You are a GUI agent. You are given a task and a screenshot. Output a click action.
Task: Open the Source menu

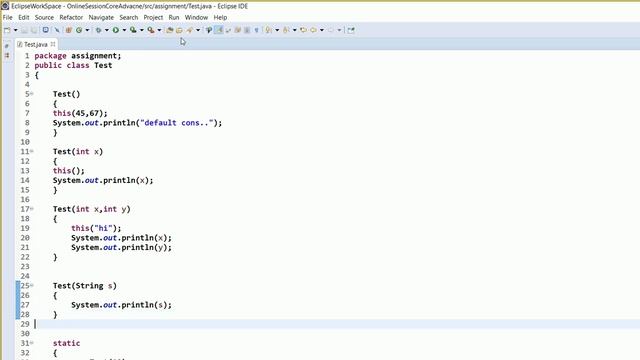(x=44, y=18)
